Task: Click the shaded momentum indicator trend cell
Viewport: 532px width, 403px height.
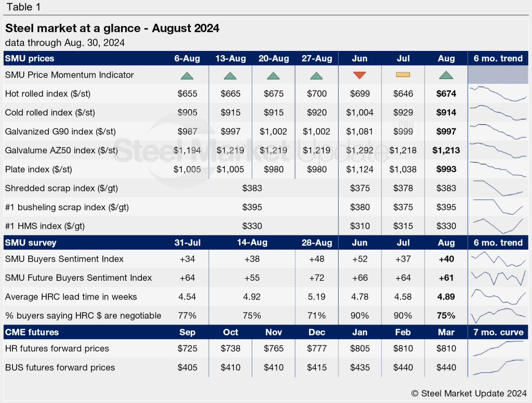Action: coord(498,75)
